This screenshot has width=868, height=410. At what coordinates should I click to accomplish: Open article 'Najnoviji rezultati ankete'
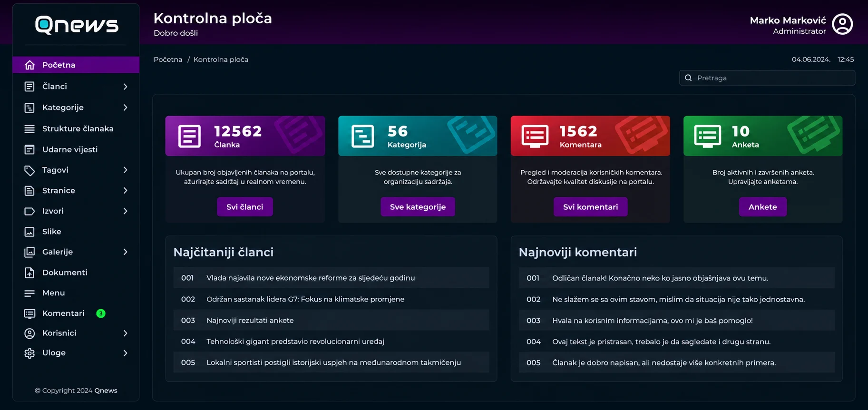(x=331, y=321)
